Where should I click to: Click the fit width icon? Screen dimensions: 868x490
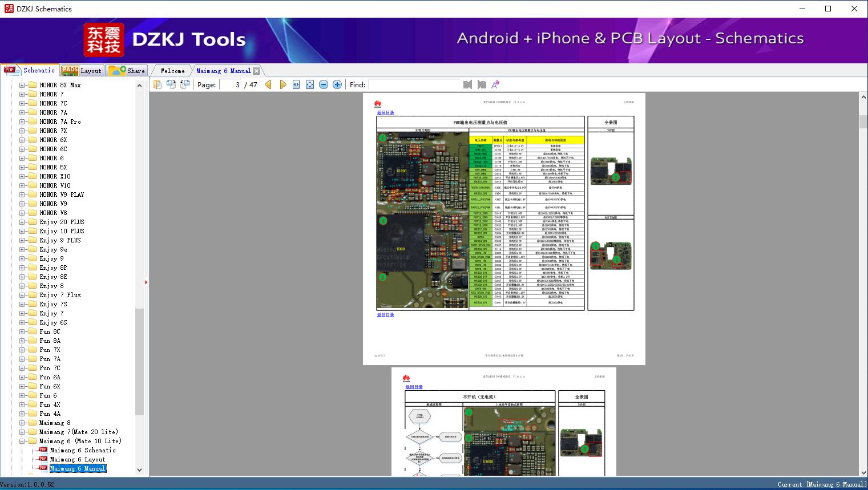pyautogui.click(x=296, y=84)
